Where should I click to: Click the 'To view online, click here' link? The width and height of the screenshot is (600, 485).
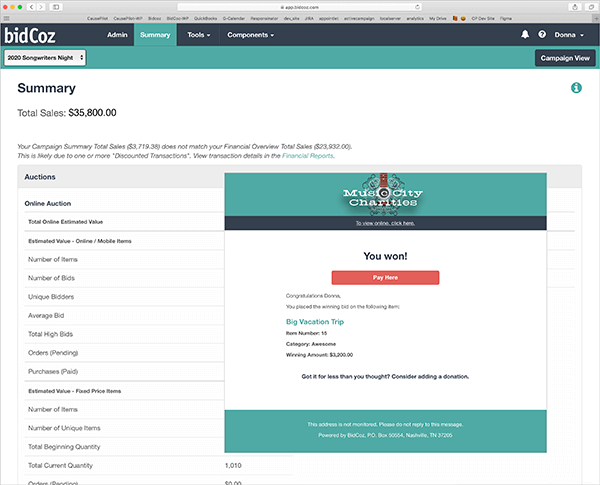pyautogui.click(x=385, y=223)
